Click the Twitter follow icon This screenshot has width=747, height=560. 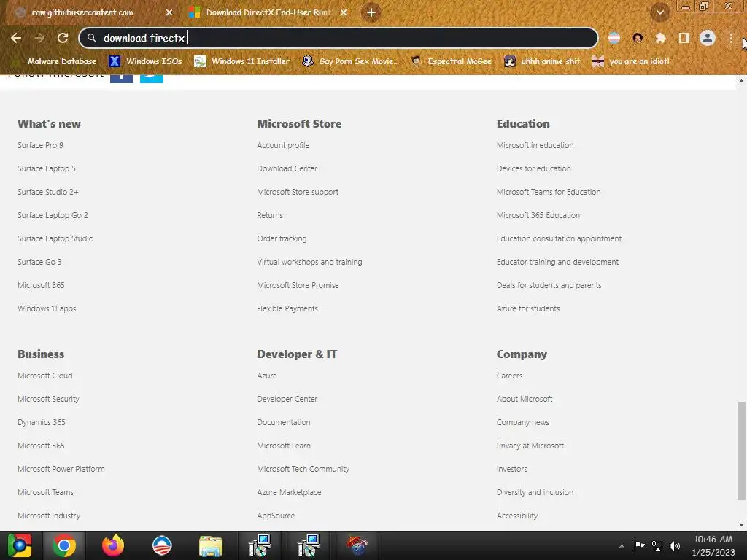tap(152, 78)
